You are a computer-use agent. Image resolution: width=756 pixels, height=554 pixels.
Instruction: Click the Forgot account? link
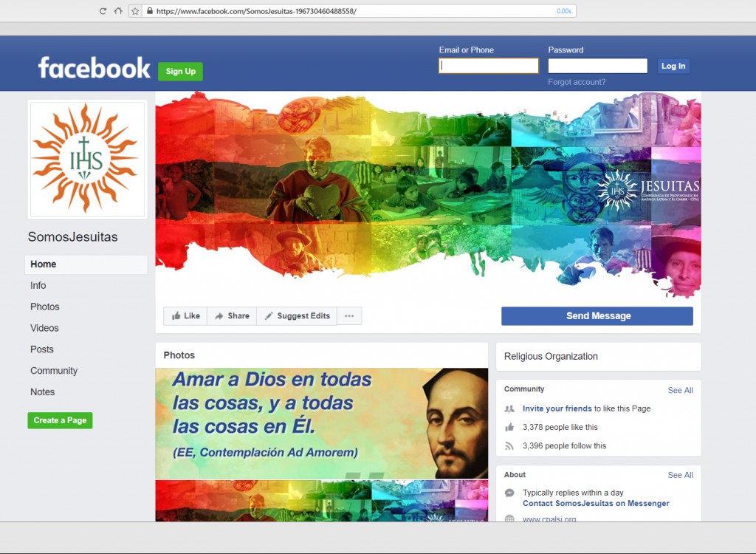(x=577, y=82)
